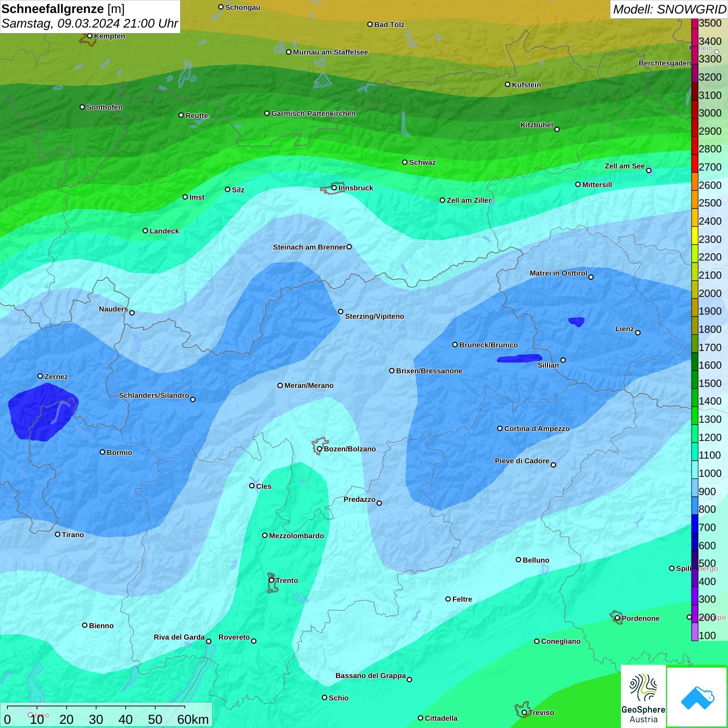
Task: Click the Sonthofen label
Action: [x=105, y=107]
